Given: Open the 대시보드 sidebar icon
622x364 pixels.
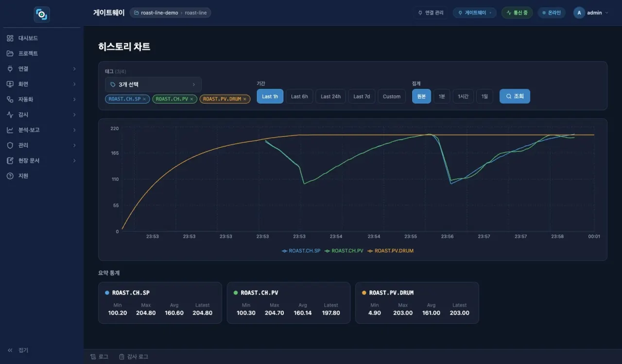Looking at the screenshot, I should (x=10, y=38).
